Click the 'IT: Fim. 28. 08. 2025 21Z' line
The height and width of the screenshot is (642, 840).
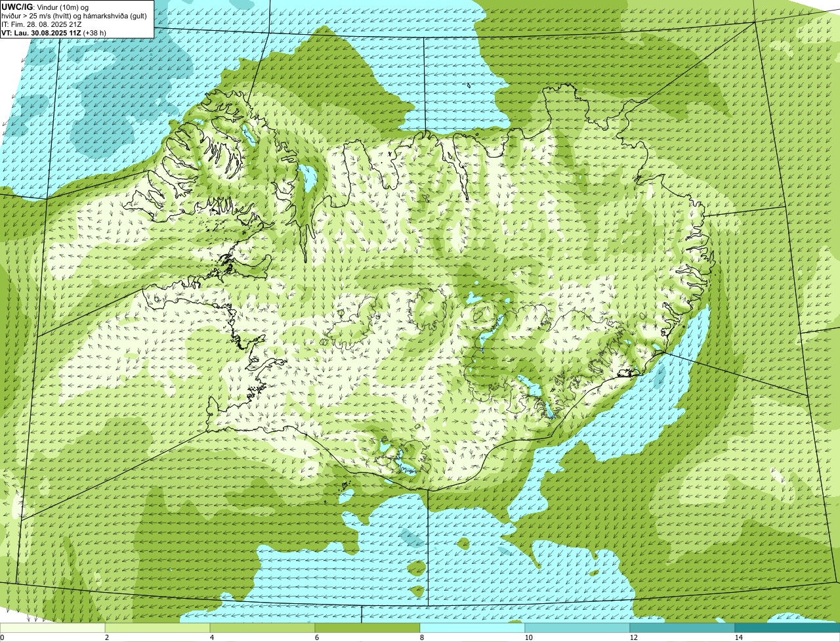click(x=41, y=24)
